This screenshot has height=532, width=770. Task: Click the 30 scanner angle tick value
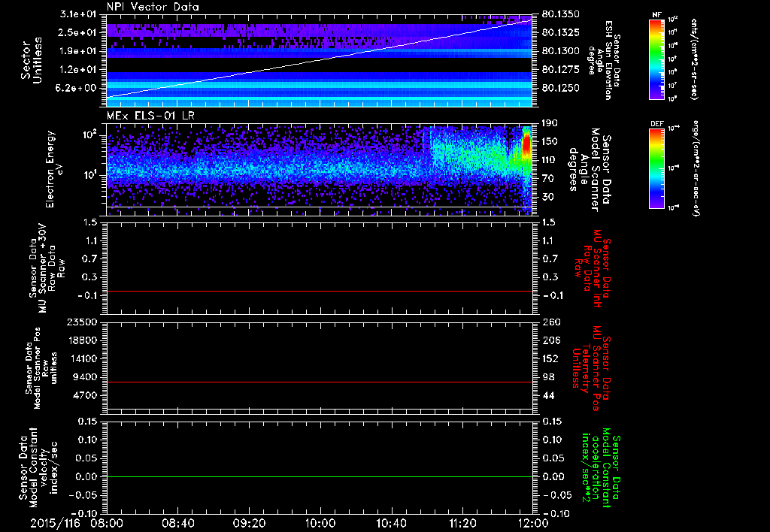(x=550, y=197)
